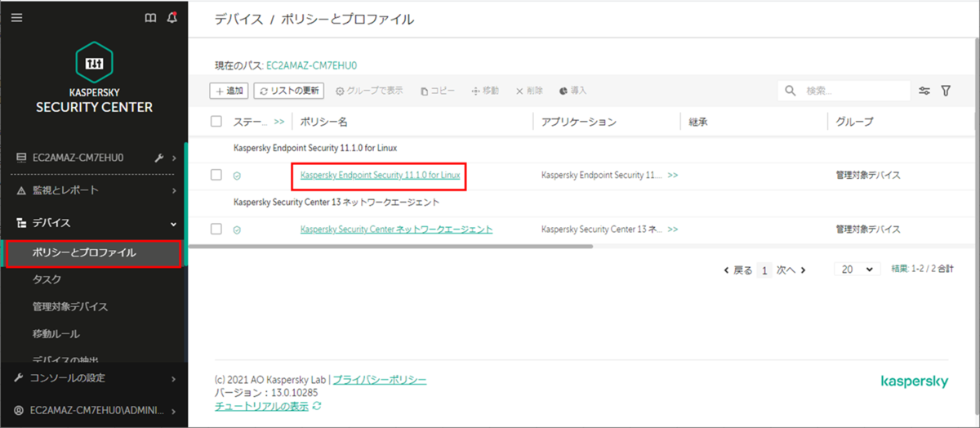Open the documentation book icon
980x428 pixels.
(x=150, y=17)
